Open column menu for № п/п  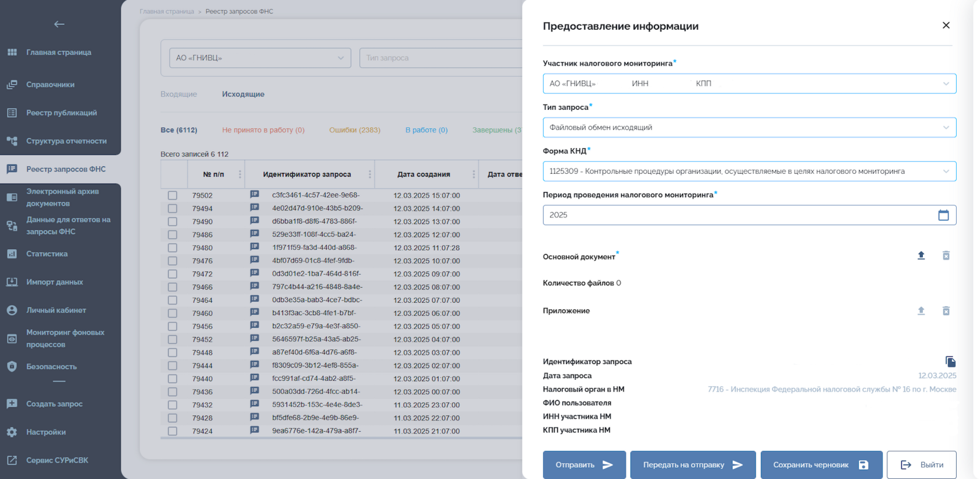[x=240, y=174]
